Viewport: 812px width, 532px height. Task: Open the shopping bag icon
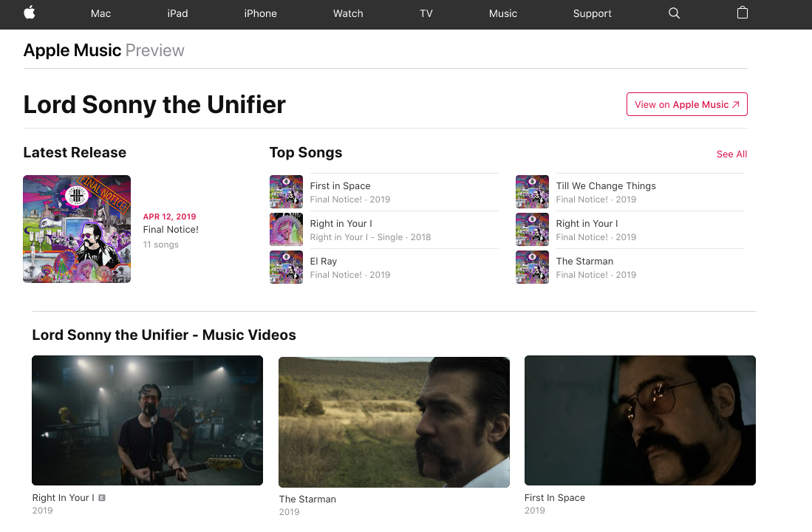[x=742, y=13]
